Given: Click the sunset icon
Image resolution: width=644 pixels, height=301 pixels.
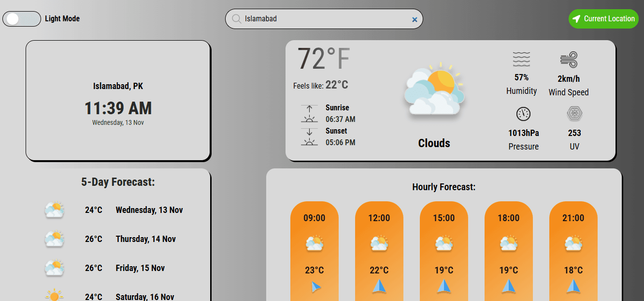Looking at the screenshot, I should tap(309, 137).
